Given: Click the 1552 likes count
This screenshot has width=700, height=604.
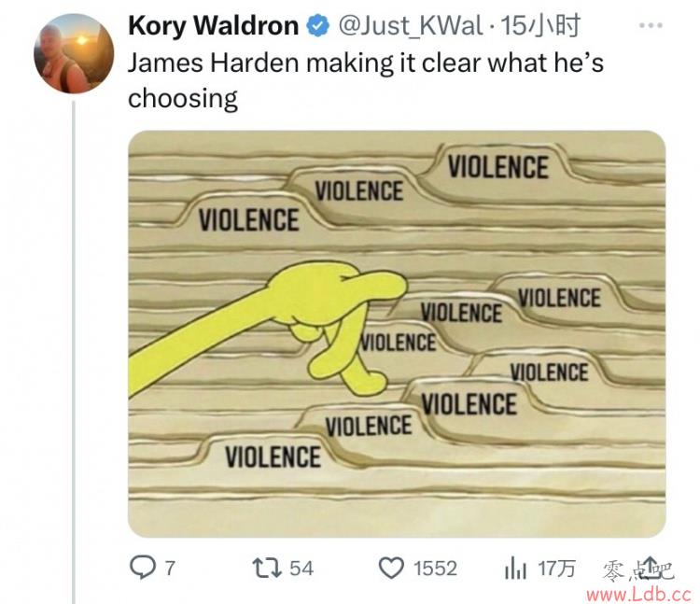Looking at the screenshot, I should (x=435, y=569).
